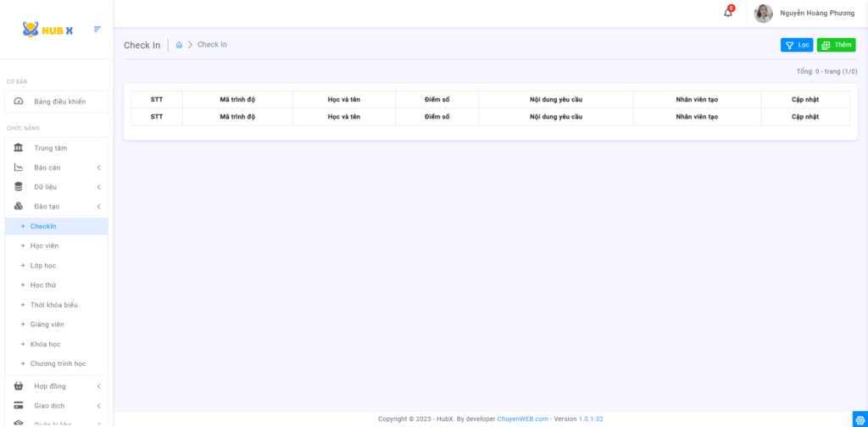Expand the Dữ liệu menu chevron
This screenshot has width=868, height=427.
click(x=98, y=187)
